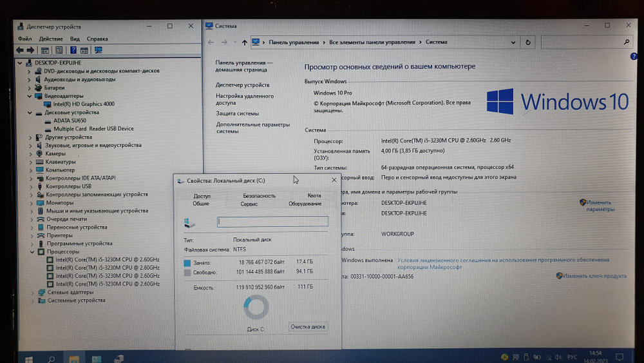
Task: Open the address bar history dropdown arrow
Action: click(x=513, y=42)
